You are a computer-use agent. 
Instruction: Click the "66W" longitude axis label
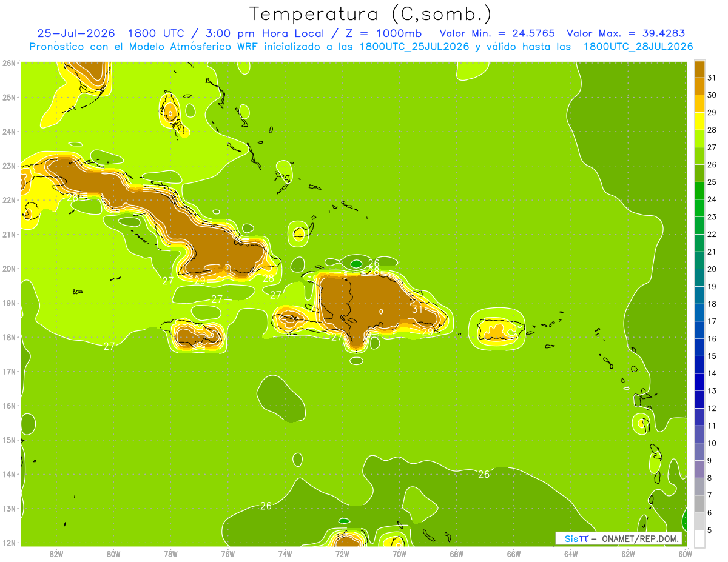[x=513, y=554]
